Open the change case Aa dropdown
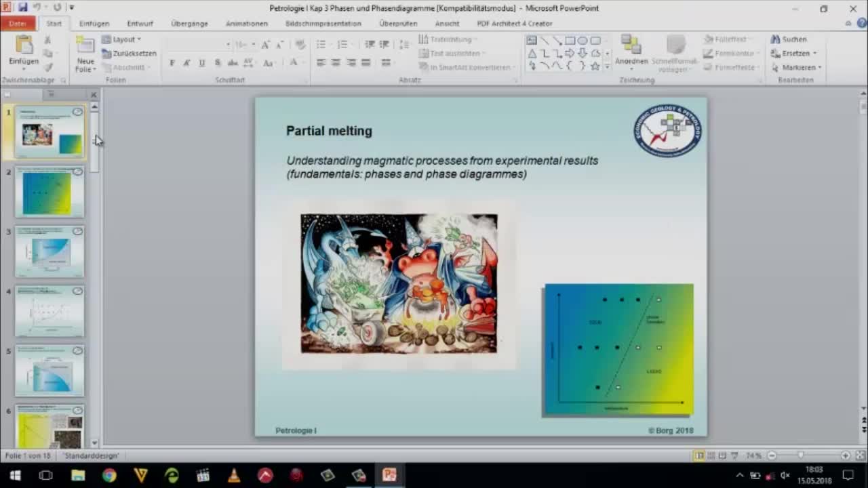 click(x=269, y=63)
